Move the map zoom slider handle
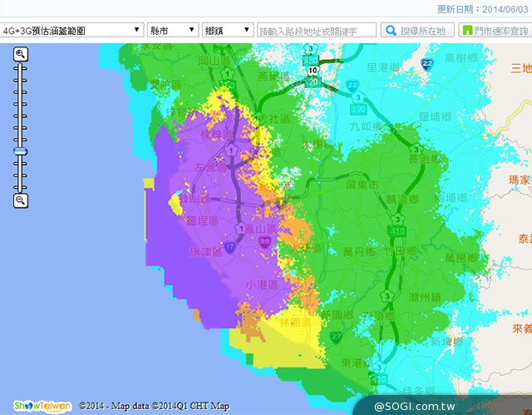Viewport: 532px width, 415px height. coord(20,151)
